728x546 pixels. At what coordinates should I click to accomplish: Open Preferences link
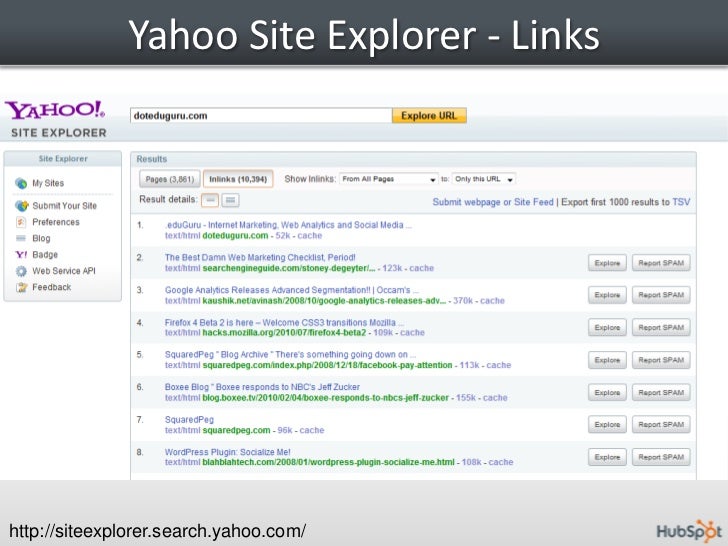pos(56,222)
